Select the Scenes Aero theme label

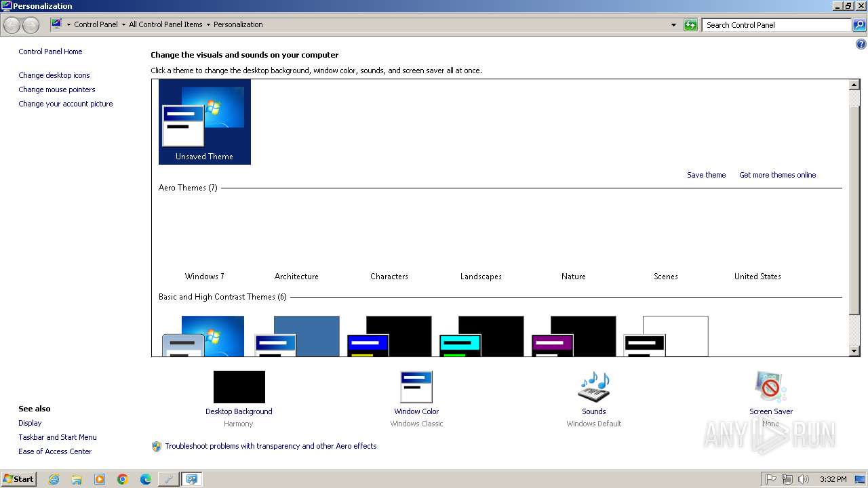tap(666, 277)
